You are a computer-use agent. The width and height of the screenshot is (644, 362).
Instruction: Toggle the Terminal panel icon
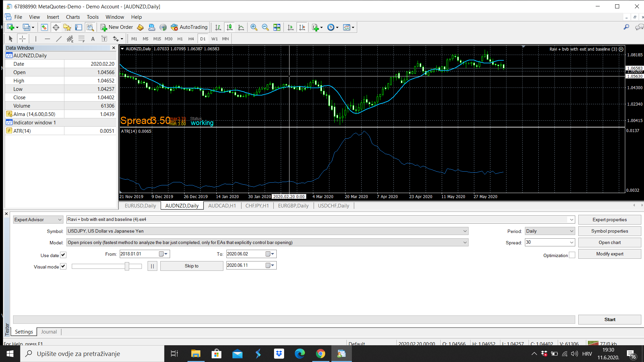[78, 27]
